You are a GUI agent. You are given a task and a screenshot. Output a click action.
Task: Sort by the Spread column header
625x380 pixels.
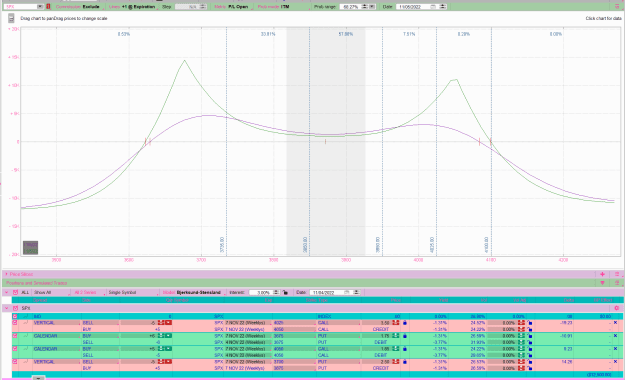pos(40,300)
